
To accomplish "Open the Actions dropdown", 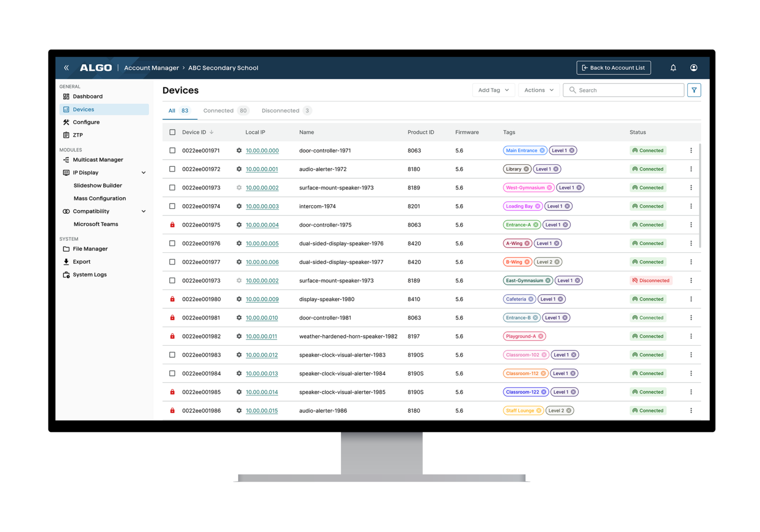I will click(x=539, y=90).
